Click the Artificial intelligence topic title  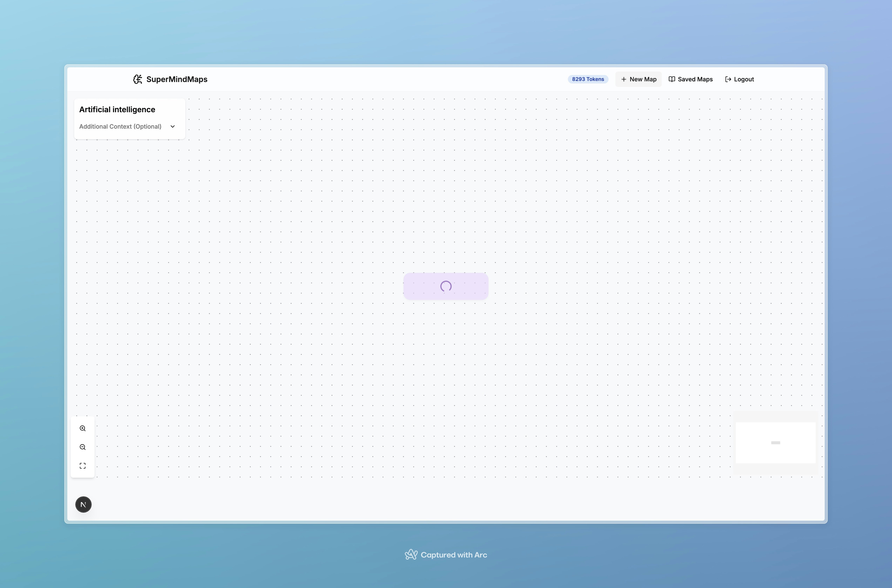tap(117, 110)
